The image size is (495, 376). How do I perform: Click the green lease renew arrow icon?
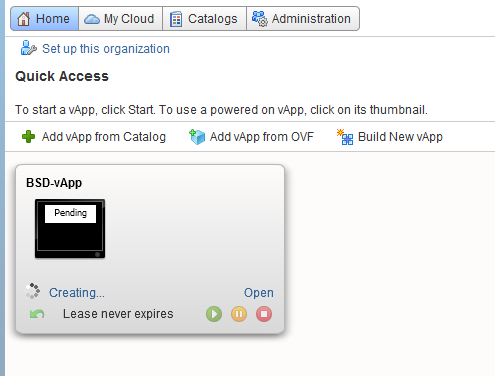[37, 314]
